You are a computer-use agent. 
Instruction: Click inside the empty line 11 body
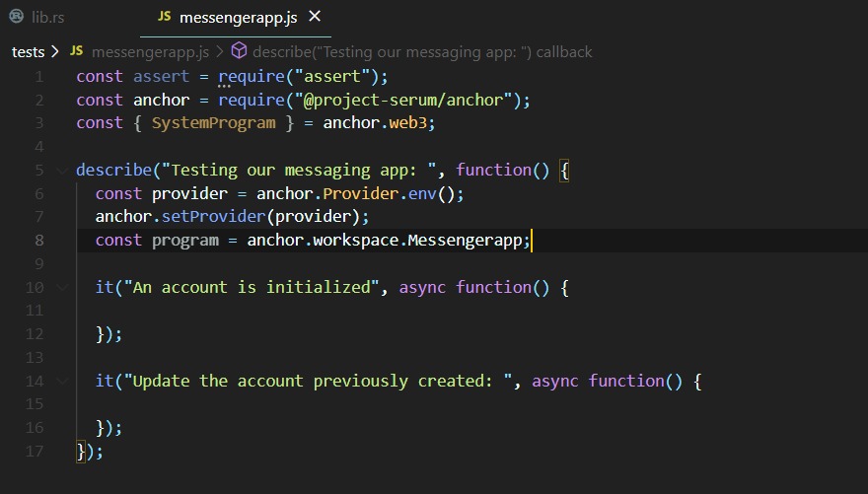(x=332, y=311)
